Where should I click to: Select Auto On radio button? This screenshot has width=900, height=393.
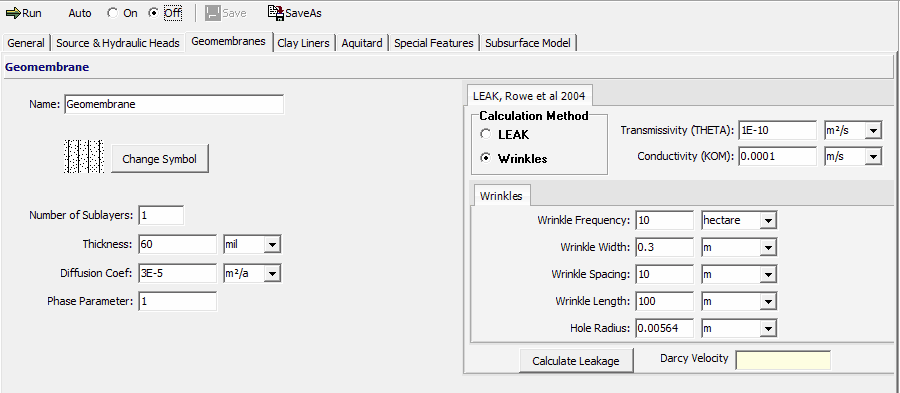click(x=112, y=13)
